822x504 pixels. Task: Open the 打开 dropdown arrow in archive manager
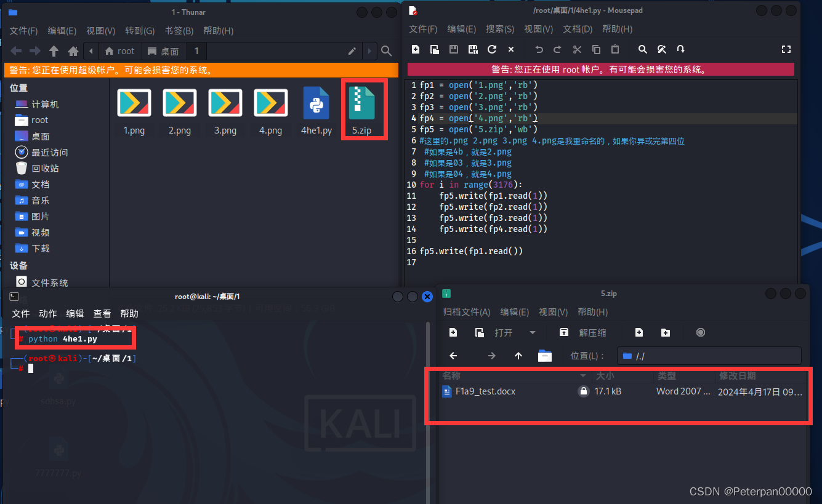tap(533, 332)
